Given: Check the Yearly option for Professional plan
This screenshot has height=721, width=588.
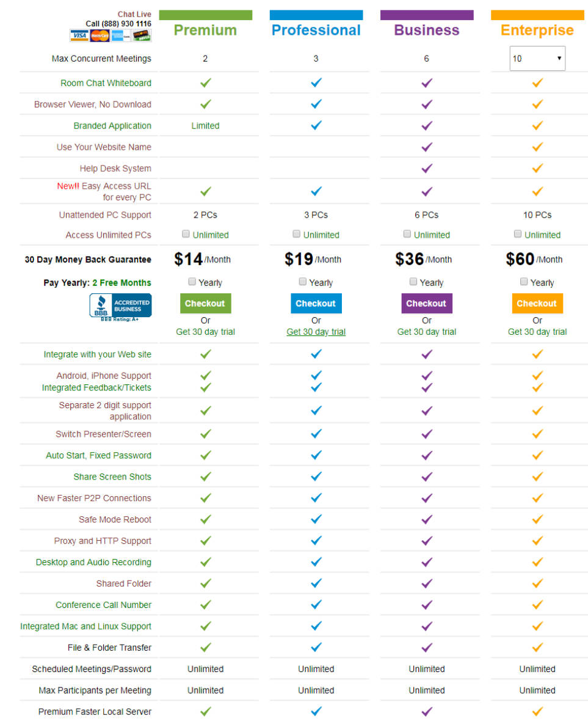Looking at the screenshot, I should [x=303, y=282].
